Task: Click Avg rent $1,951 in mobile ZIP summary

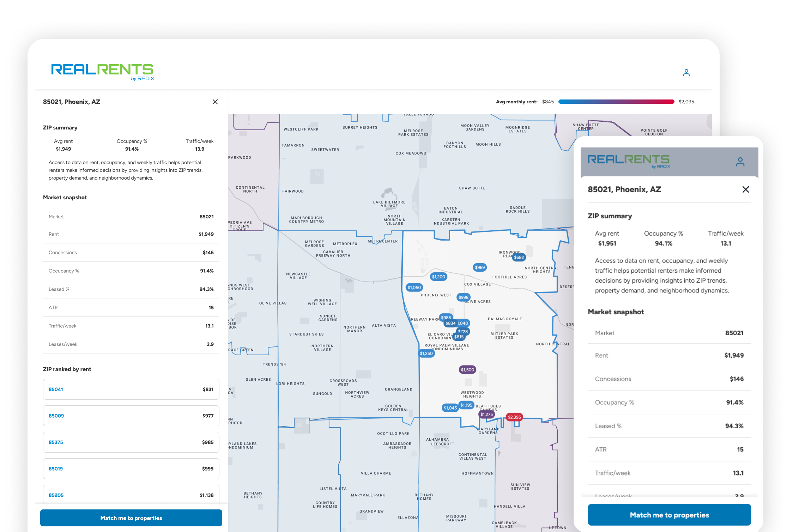Action: tap(607, 238)
